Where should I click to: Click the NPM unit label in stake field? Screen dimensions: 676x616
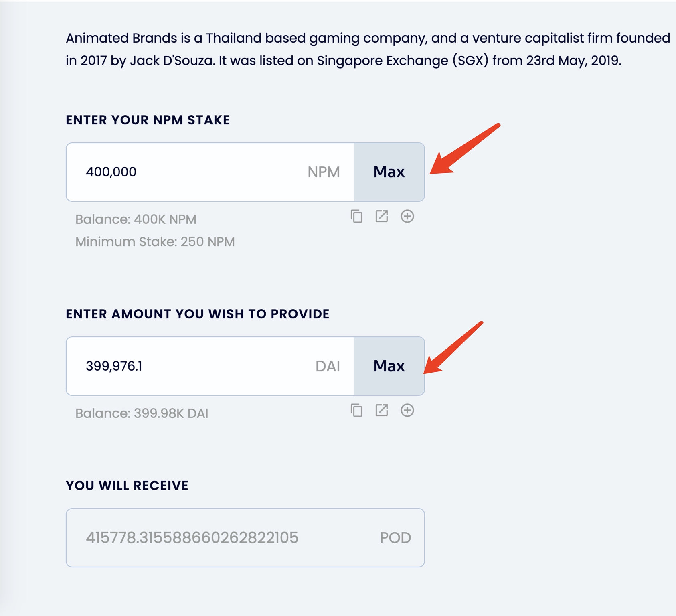pos(324,172)
